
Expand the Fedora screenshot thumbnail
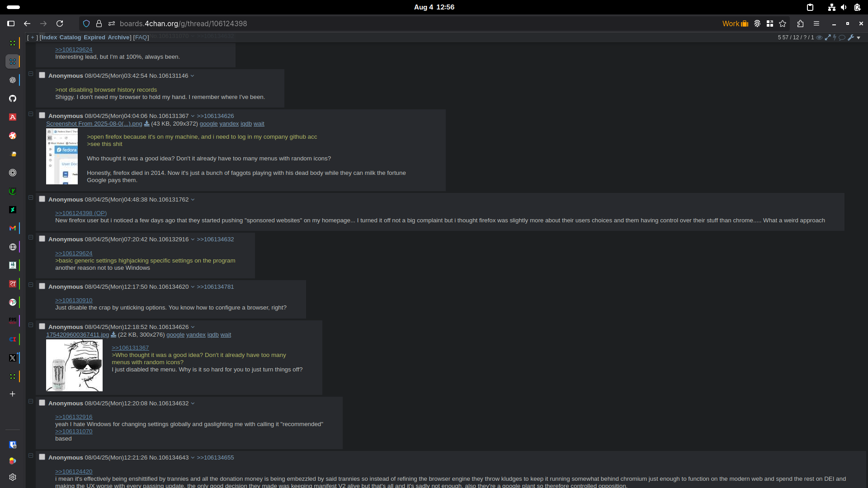62,156
